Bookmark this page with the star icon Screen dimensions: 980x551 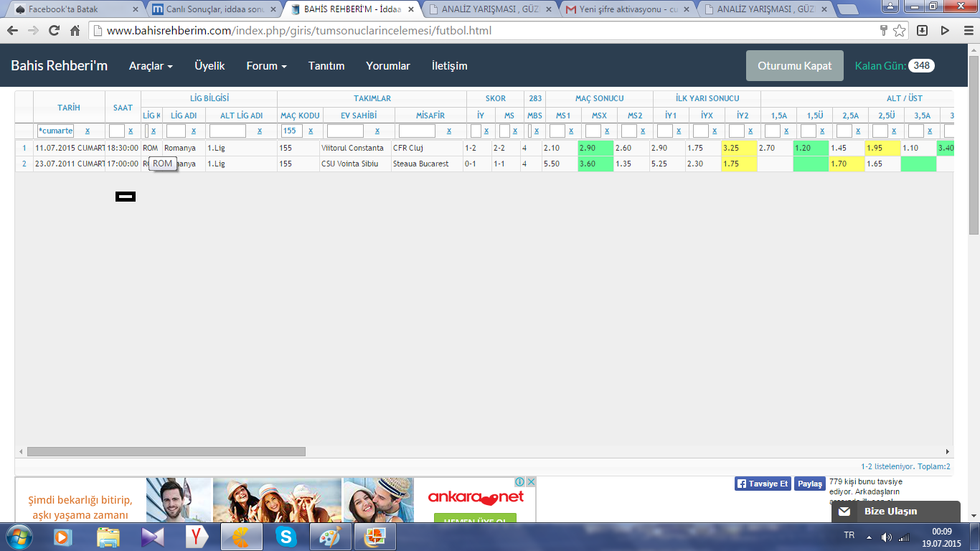coord(900,31)
